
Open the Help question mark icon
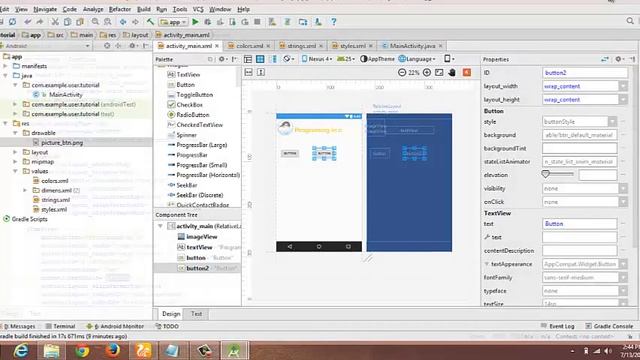[x=333, y=22]
